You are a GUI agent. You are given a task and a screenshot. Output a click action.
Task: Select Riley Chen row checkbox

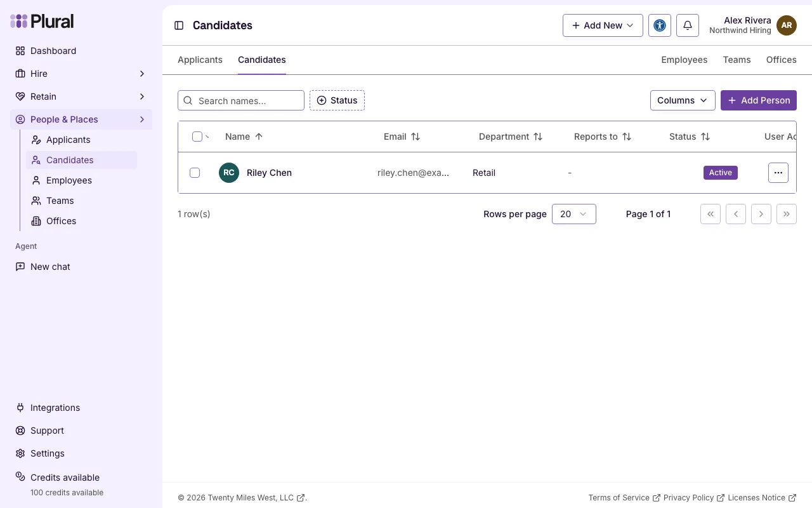click(x=195, y=173)
